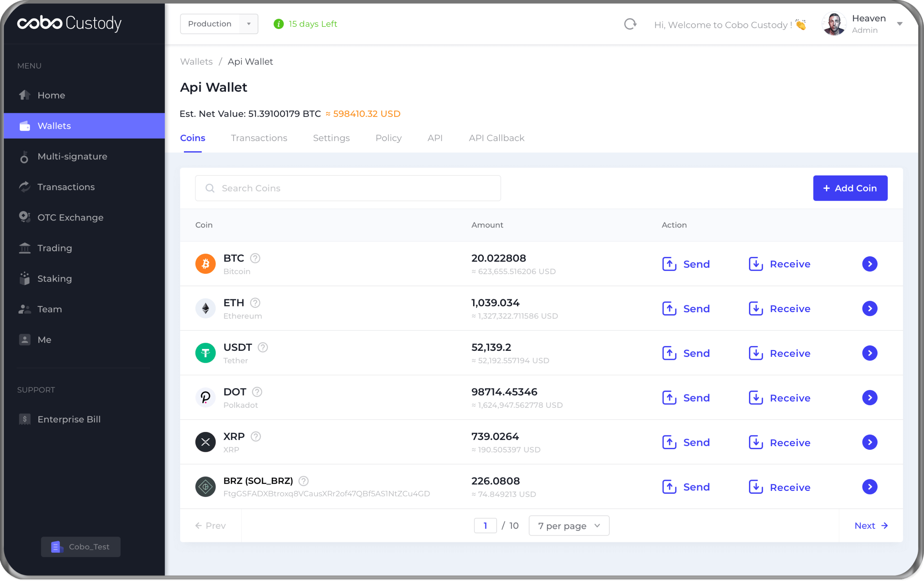Image resolution: width=924 pixels, height=581 pixels.
Task: Receive XRP into the wallet
Action: [x=779, y=442]
